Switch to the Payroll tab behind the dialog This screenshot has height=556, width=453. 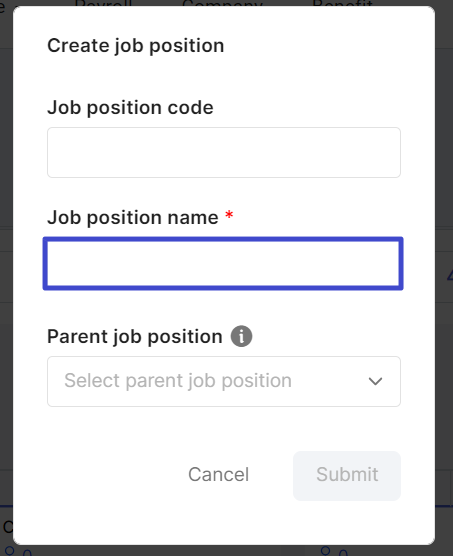(103, 4)
